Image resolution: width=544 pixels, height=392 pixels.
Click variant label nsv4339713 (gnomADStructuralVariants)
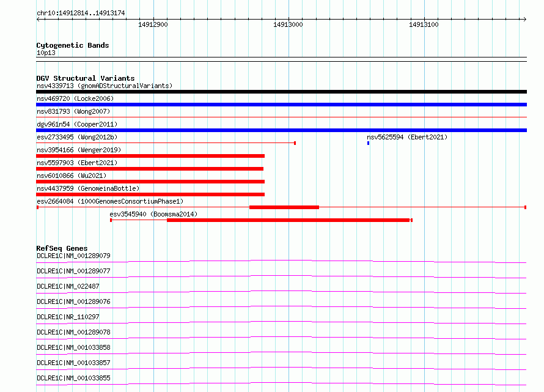pyautogui.click(x=105, y=86)
